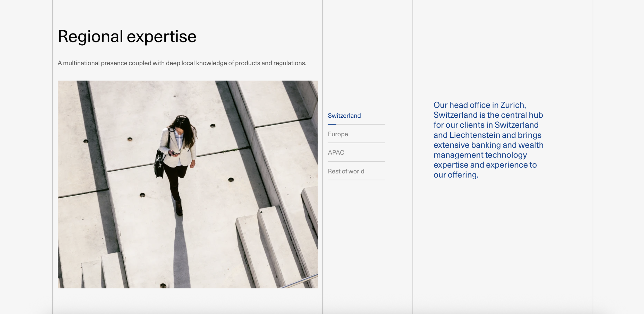
Task: Click the photo of the walking woman
Action: (x=188, y=184)
